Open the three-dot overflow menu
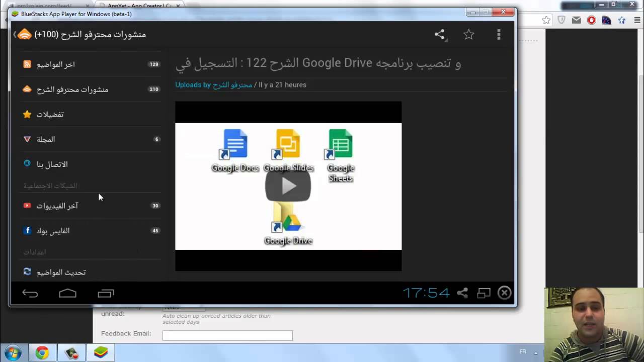Viewport: 644px width, 362px height. pos(499,34)
